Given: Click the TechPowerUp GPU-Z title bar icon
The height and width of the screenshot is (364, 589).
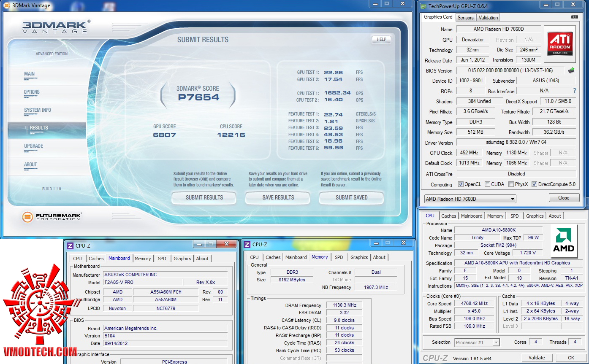Looking at the screenshot, I should click(x=423, y=6).
